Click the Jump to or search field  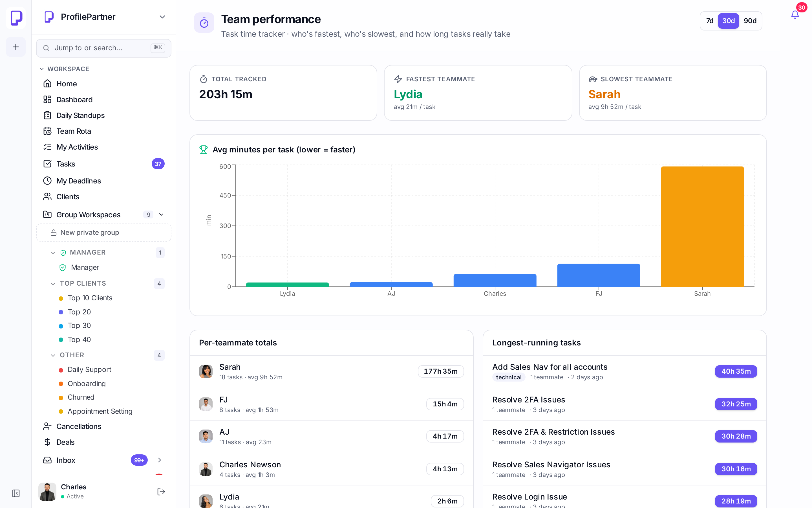(x=104, y=48)
